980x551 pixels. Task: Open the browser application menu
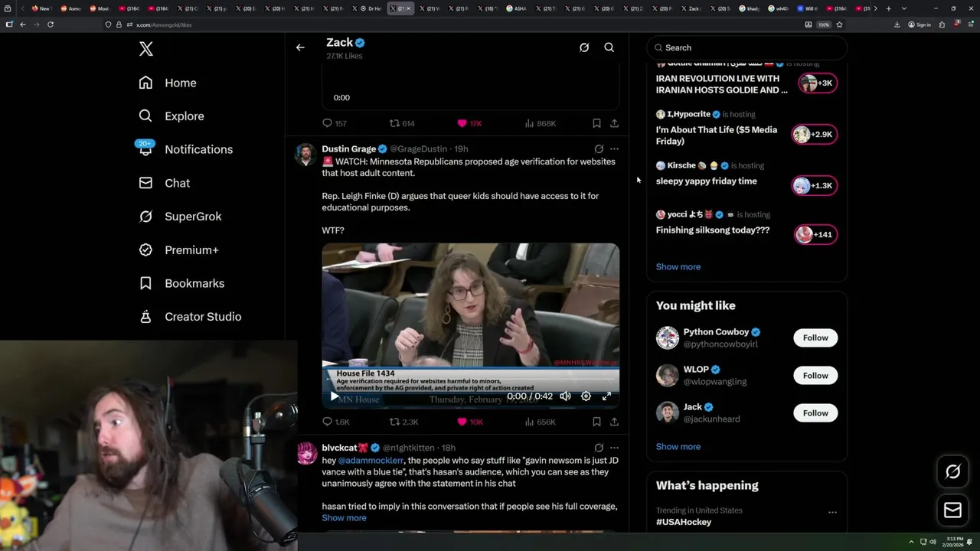969,24
